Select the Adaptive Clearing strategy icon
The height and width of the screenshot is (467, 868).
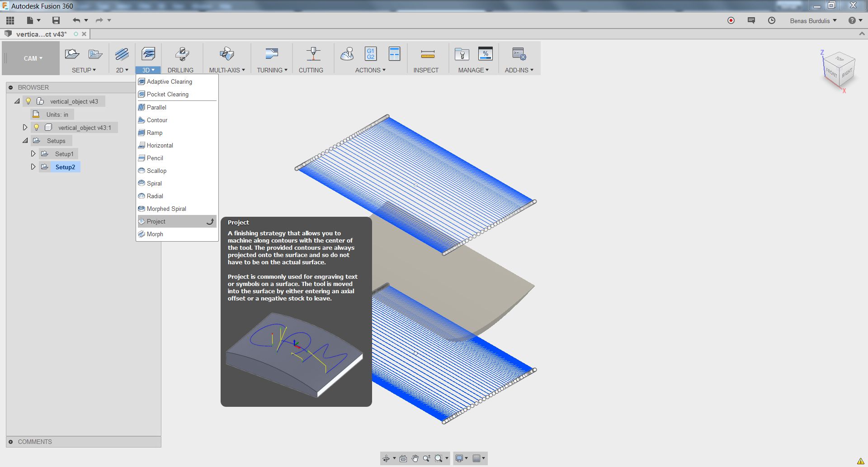point(142,81)
